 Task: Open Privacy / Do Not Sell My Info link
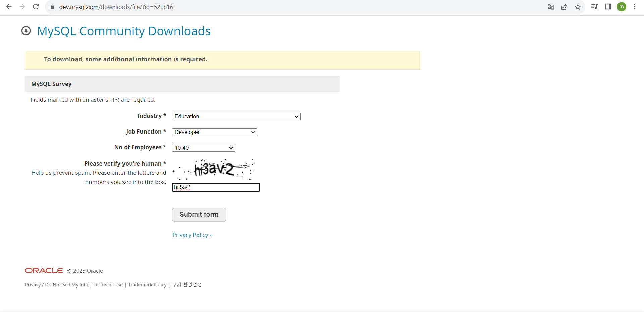[x=56, y=285]
